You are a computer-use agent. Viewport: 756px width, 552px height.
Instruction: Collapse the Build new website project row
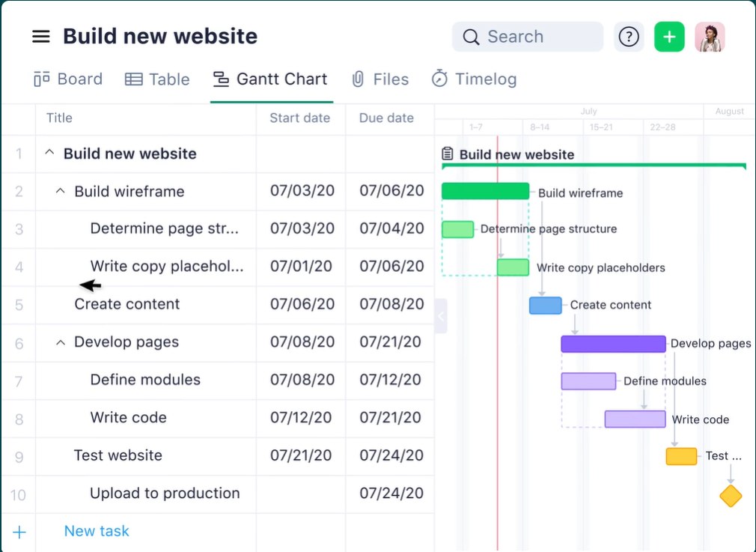pos(50,154)
